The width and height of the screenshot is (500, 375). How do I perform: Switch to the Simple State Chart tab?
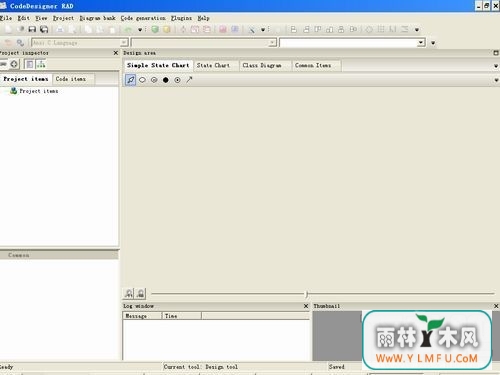pyautogui.click(x=158, y=65)
